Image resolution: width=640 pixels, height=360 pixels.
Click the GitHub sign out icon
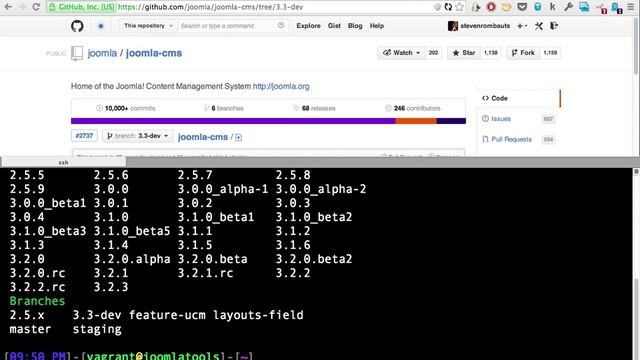coord(554,26)
